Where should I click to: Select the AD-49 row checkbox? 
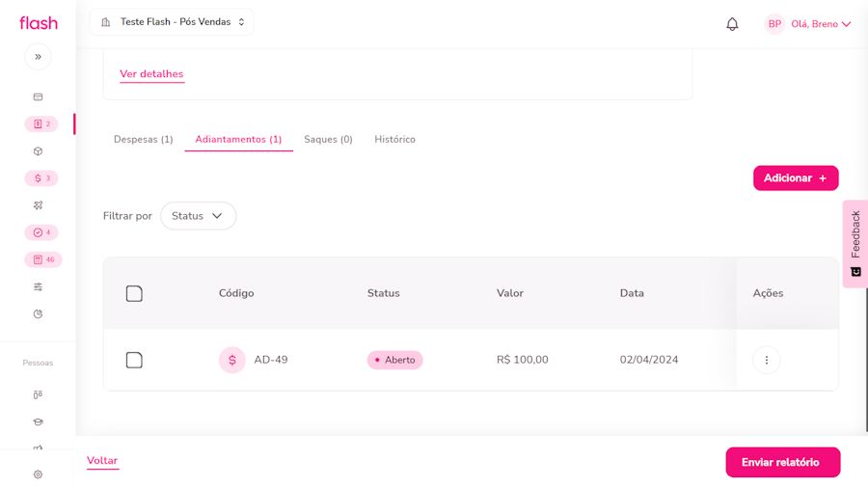pyautogui.click(x=134, y=360)
